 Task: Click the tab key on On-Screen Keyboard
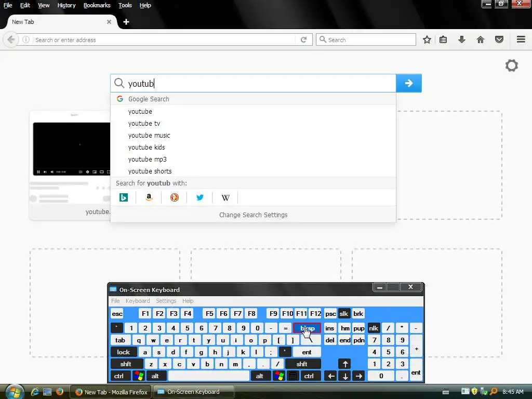pyautogui.click(x=120, y=340)
